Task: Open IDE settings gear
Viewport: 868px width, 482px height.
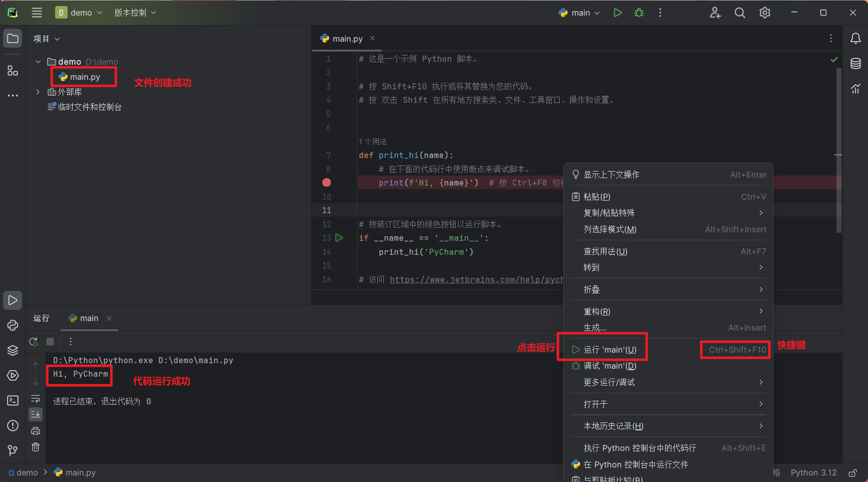Action: 765,13
